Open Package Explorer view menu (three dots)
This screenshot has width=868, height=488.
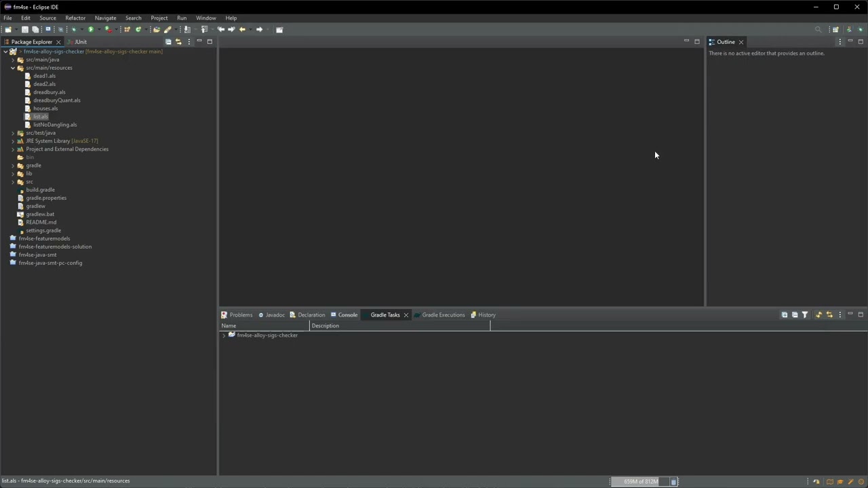[x=189, y=41]
